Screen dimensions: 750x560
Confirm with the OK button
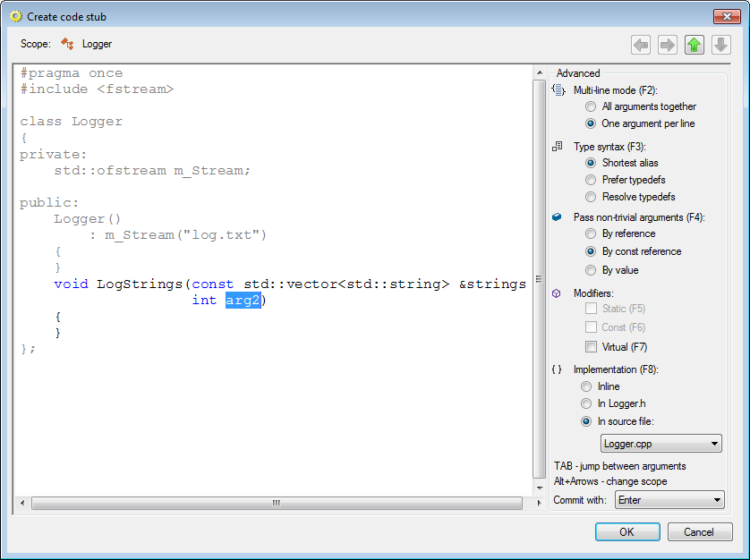[627, 531]
